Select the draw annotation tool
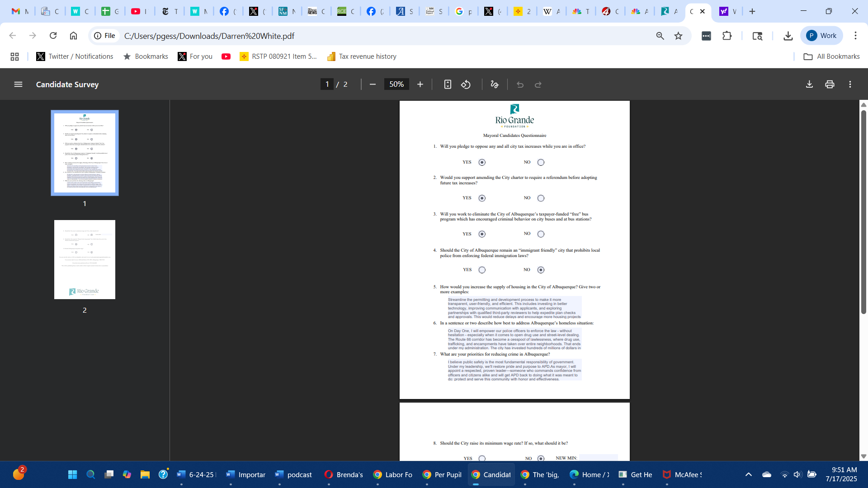The height and width of the screenshot is (488, 868). pos(495,84)
